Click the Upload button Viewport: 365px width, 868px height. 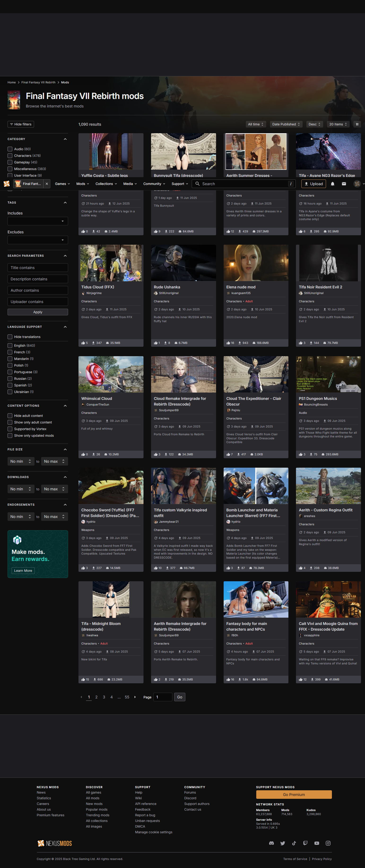click(x=314, y=184)
